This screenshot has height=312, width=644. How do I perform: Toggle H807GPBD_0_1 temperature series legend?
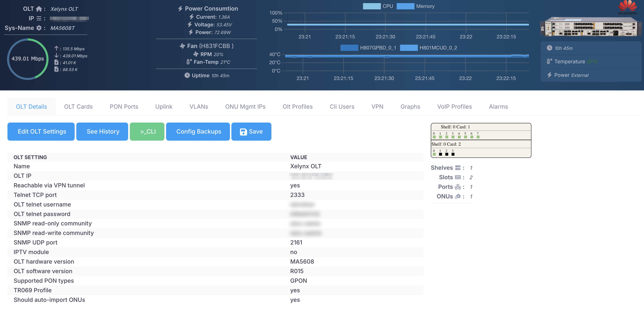coord(349,48)
